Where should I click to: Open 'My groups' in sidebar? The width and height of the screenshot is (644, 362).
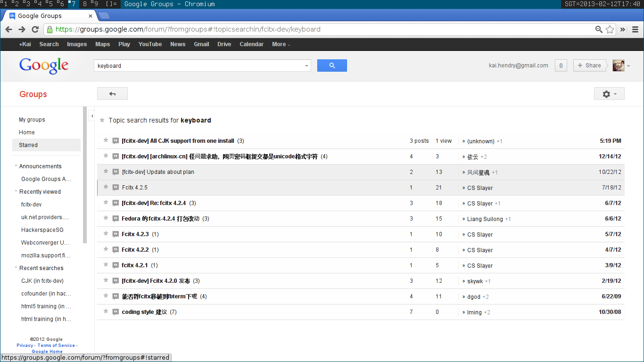[x=32, y=120]
